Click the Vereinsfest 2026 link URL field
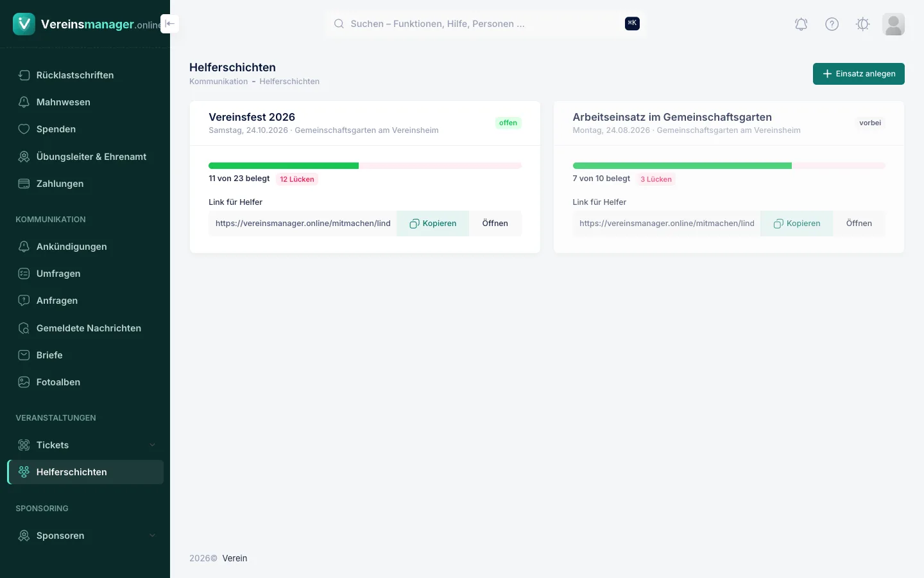Image resolution: width=924 pixels, height=578 pixels. coord(303,223)
